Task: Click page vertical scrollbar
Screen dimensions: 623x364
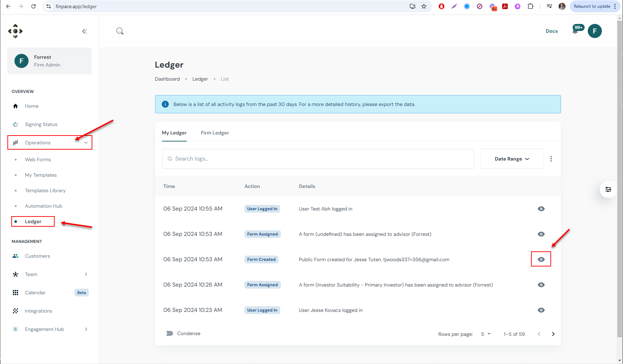Action: pyautogui.click(x=620, y=180)
